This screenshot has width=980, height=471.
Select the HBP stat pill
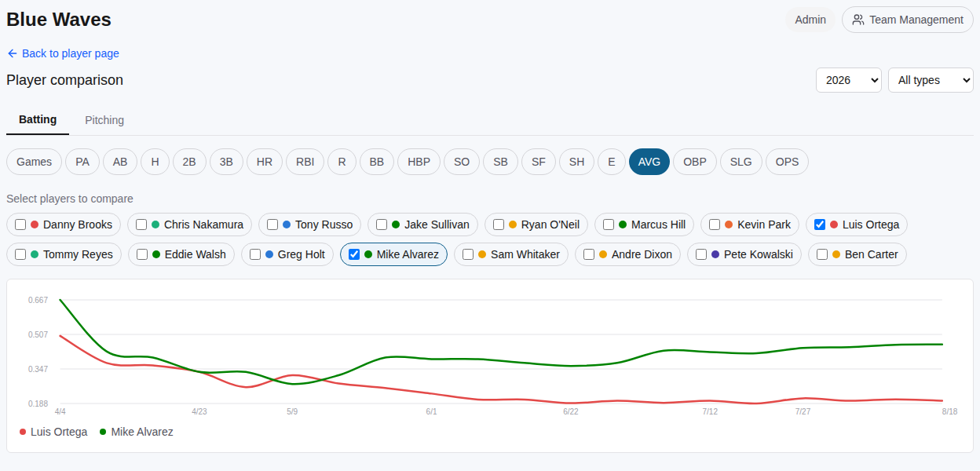(419, 162)
